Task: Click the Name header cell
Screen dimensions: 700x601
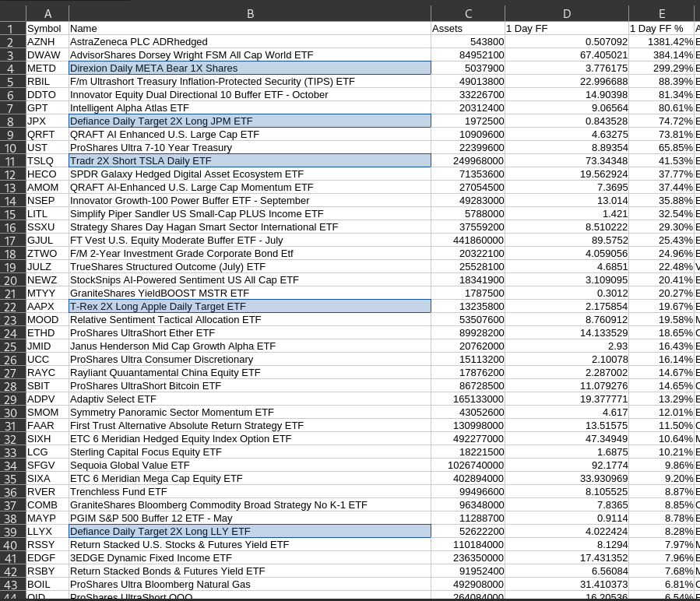Action: [250, 29]
